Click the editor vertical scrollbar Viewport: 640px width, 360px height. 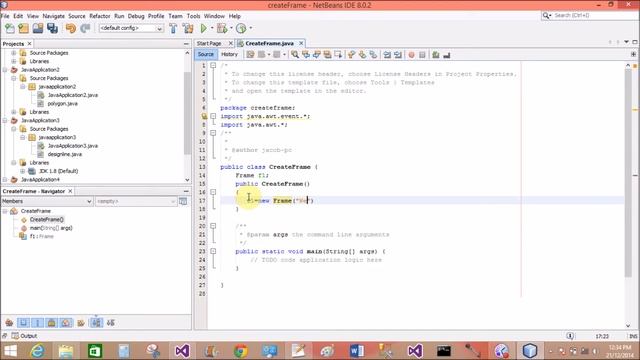click(x=628, y=173)
